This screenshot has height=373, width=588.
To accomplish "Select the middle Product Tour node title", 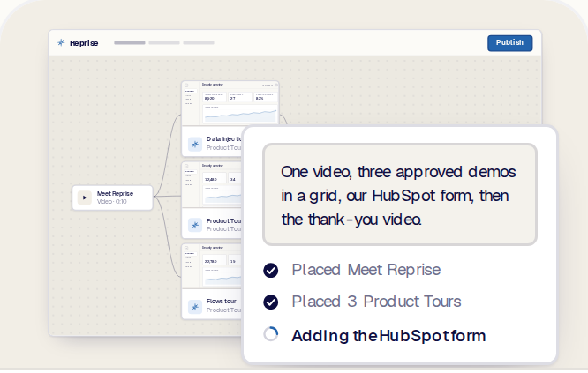I will click(x=224, y=220).
